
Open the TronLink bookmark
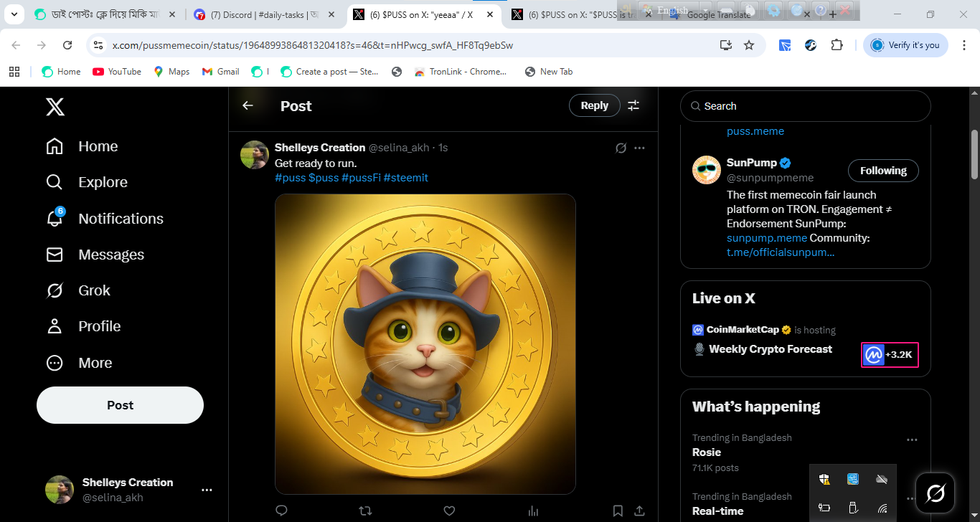pos(461,72)
